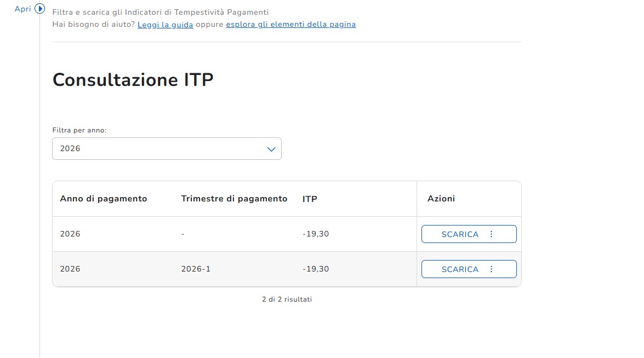Click the ITP value in the first row
This screenshot has height=358, width=644.
[316, 234]
